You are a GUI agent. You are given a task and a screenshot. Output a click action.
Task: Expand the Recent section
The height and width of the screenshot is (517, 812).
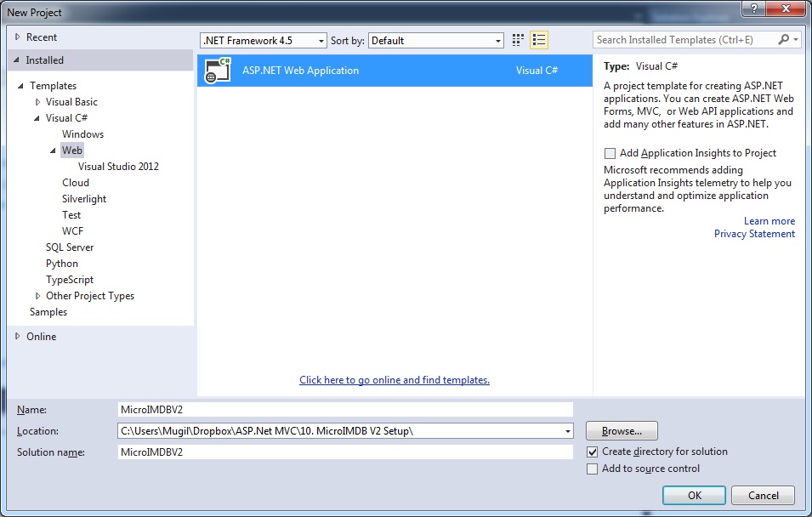click(17, 37)
